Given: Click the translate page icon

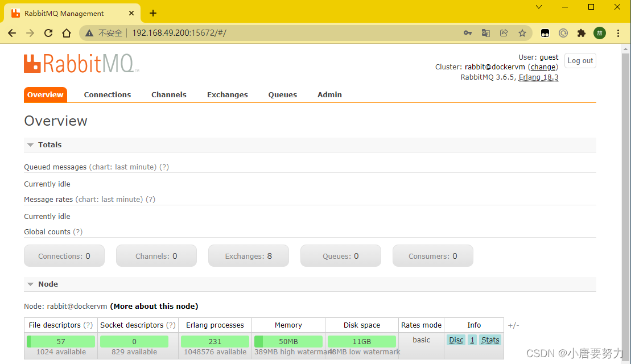Looking at the screenshot, I should 486,33.
